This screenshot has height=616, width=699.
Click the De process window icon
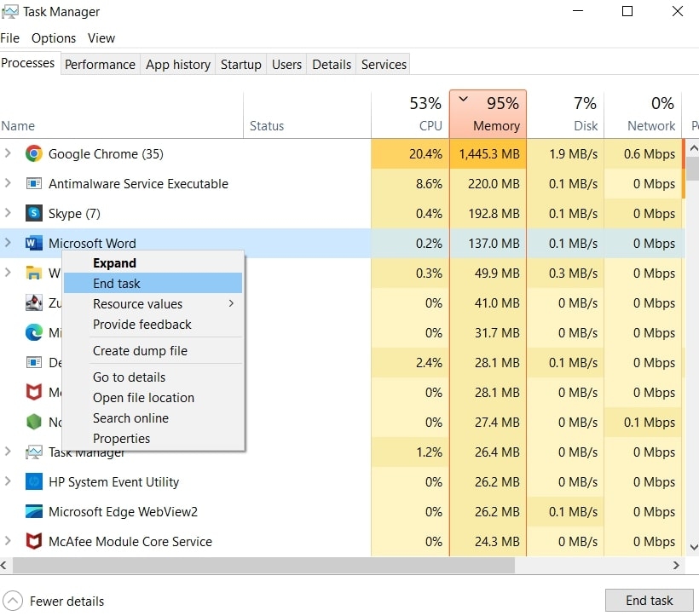pyautogui.click(x=34, y=363)
